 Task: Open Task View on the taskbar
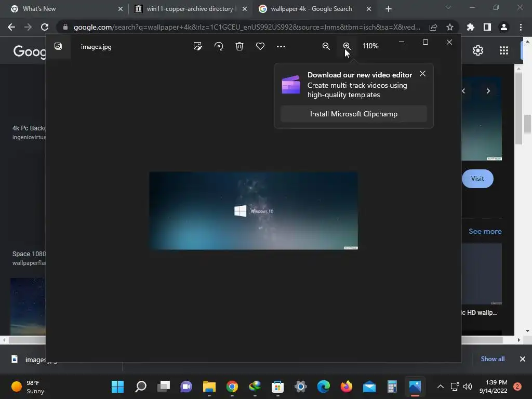coord(164,387)
